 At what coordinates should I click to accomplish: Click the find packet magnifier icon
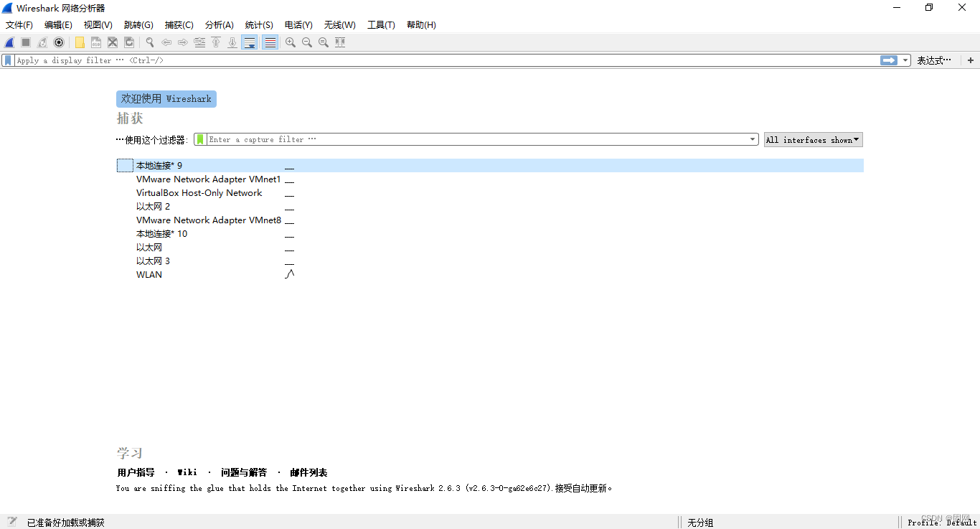tap(150, 42)
